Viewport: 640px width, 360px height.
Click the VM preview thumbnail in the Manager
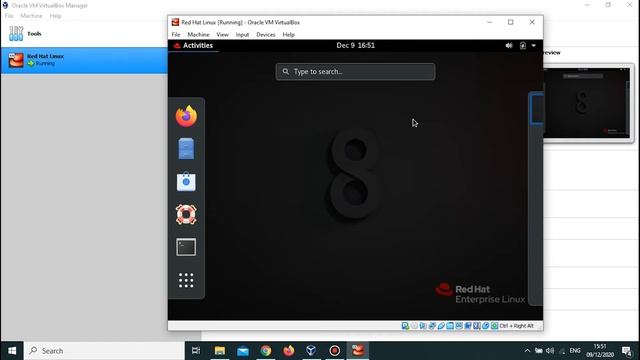tap(588, 103)
